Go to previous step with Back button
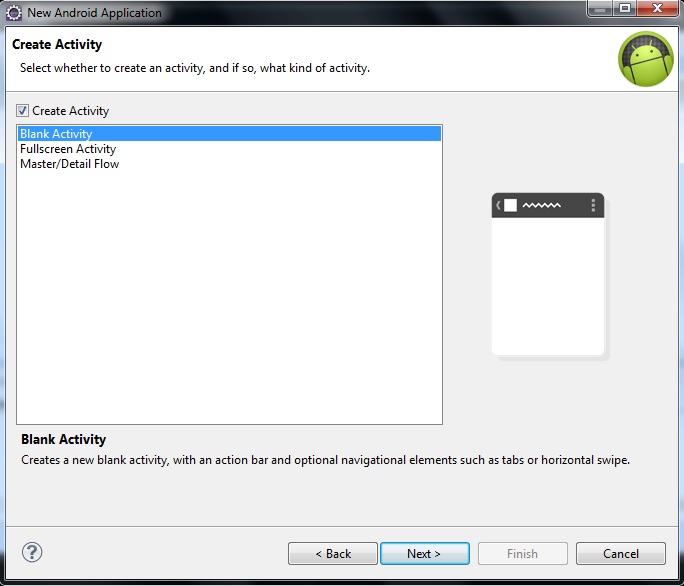Viewport: 684px width, 586px height. click(x=333, y=554)
